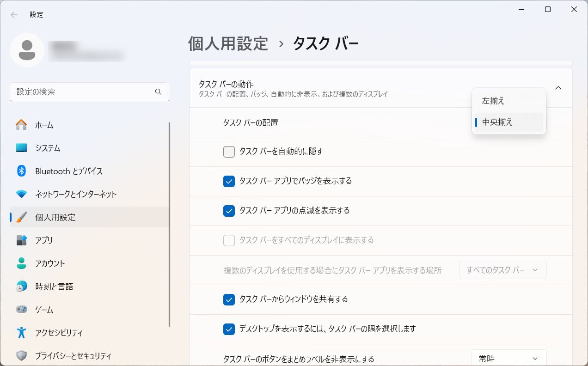Maximize the 設定 window
The width and height of the screenshot is (588, 366).
pos(548,9)
